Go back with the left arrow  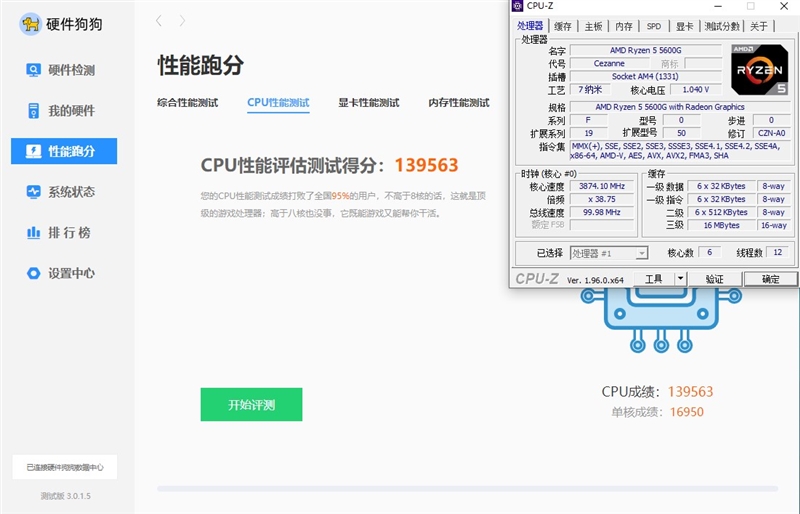click(x=159, y=21)
